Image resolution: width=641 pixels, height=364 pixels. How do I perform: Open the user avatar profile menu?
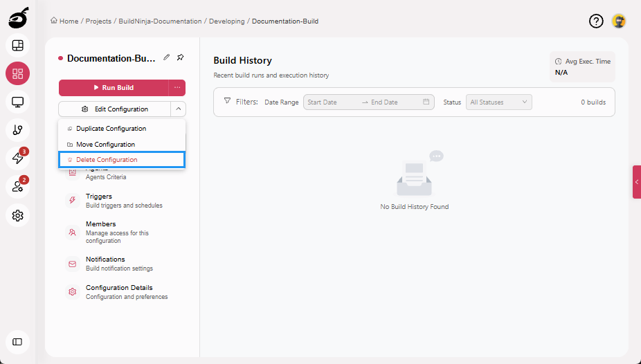click(619, 21)
